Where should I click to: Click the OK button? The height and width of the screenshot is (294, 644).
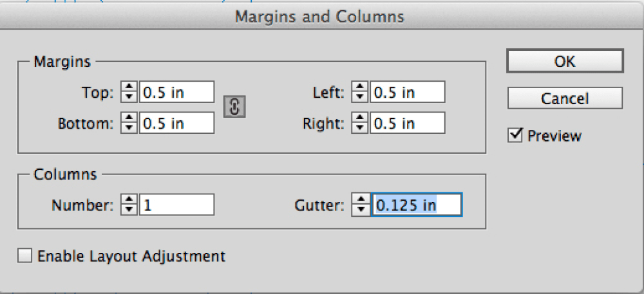[x=565, y=61]
